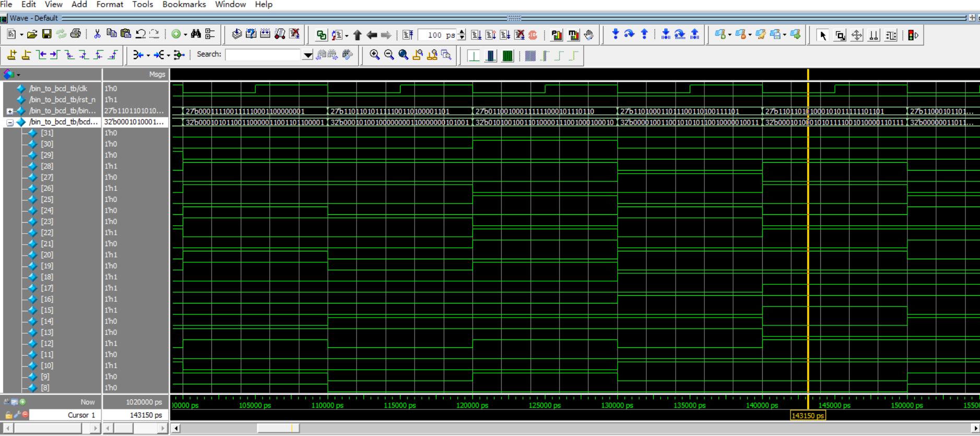Click the Zoom Out magnifier icon
This screenshot has width=980, height=436.
tap(389, 55)
